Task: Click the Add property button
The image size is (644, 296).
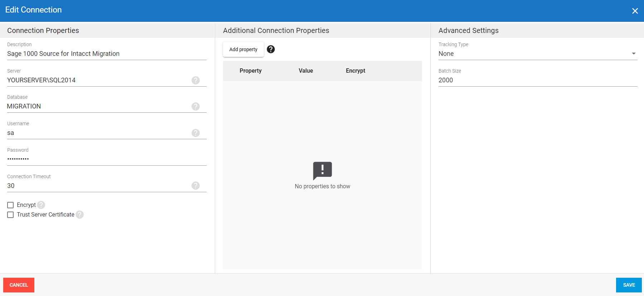Action: pyautogui.click(x=243, y=49)
